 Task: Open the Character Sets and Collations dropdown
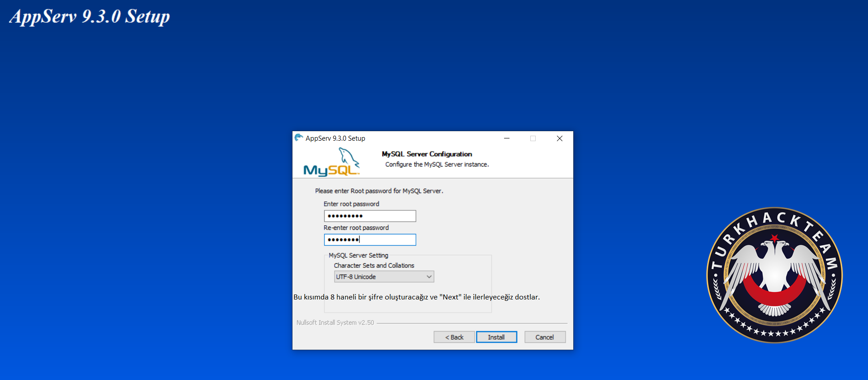coord(384,276)
